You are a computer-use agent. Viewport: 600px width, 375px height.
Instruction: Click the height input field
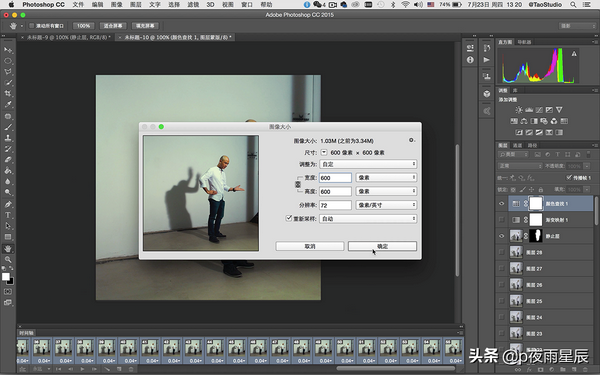click(x=335, y=191)
